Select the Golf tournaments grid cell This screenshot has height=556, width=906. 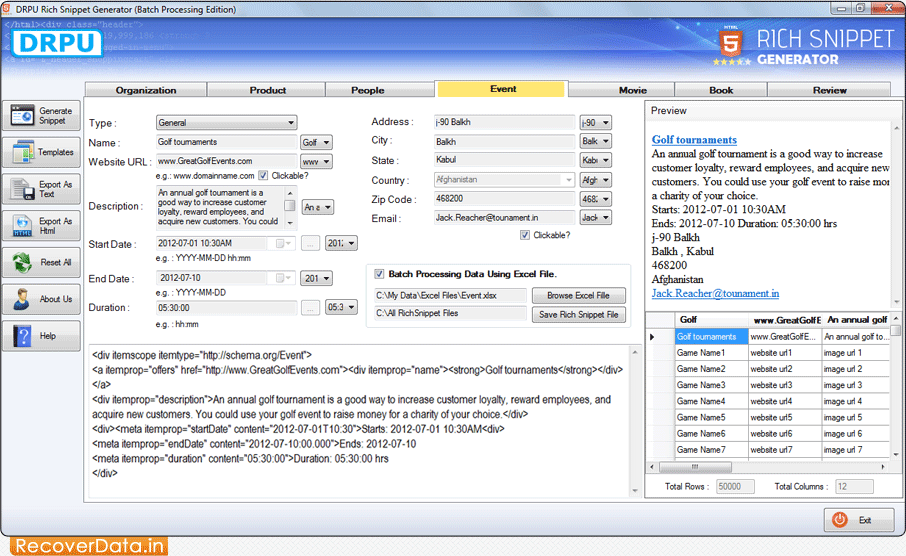coord(711,337)
